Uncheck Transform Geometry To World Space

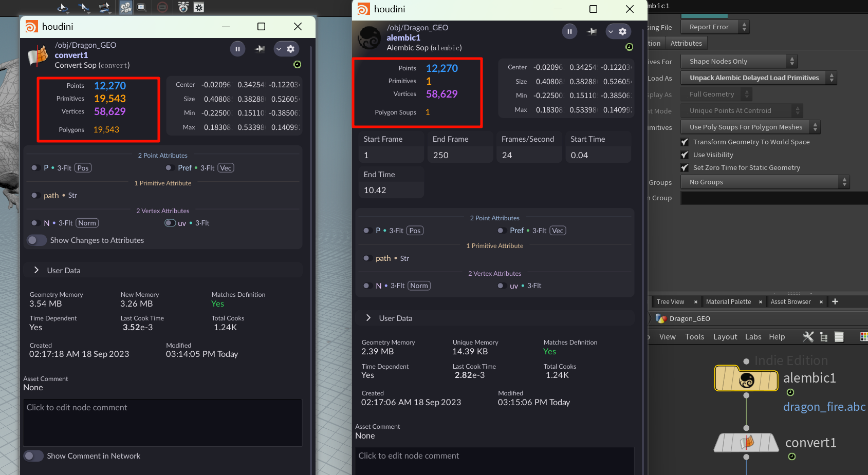[x=685, y=142]
